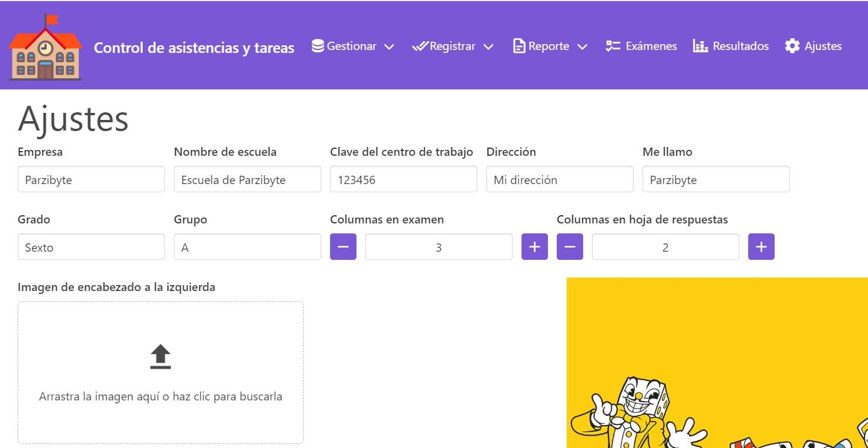Viewport: 868px width, 448px height.
Task: Click the Resultados bar chart icon
Action: (x=700, y=46)
